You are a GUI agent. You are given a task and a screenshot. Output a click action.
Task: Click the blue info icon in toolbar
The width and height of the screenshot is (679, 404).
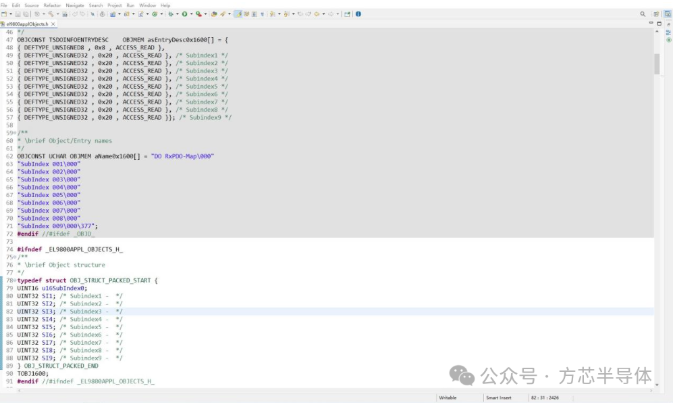358,14
